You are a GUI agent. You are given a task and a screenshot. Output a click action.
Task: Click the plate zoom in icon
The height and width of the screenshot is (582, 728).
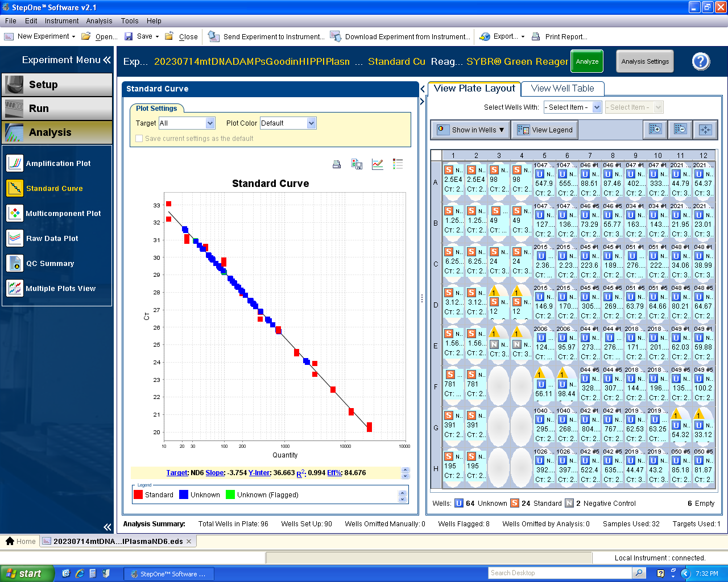coord(655,130)
